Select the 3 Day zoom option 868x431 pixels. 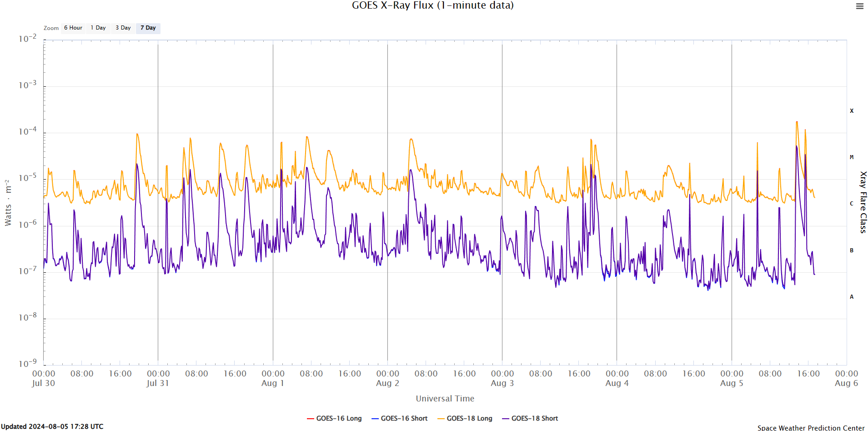(123, 28)
